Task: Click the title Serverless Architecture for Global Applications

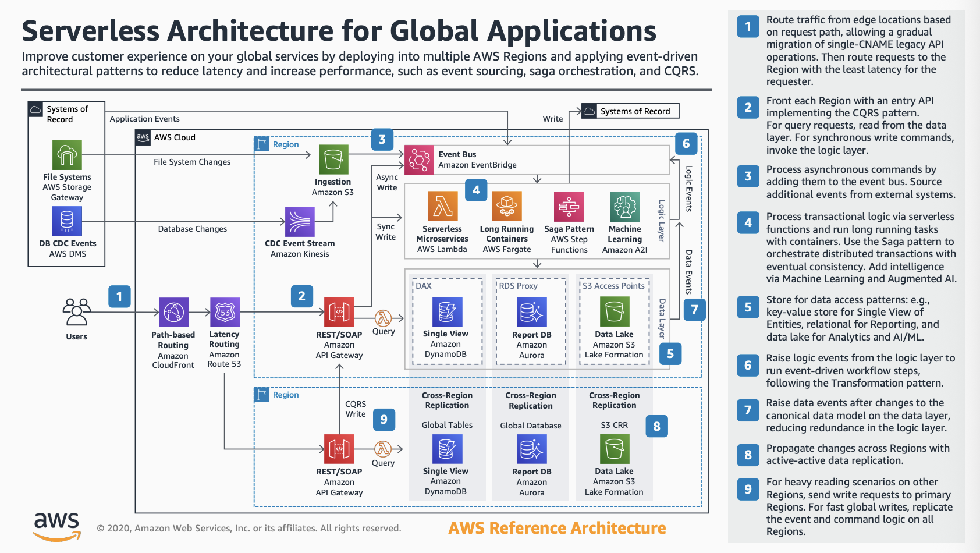Action: click(339, 31)
